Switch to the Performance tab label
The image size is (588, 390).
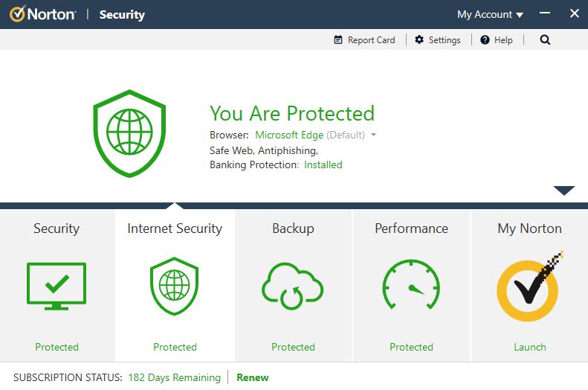pos(411,228)
